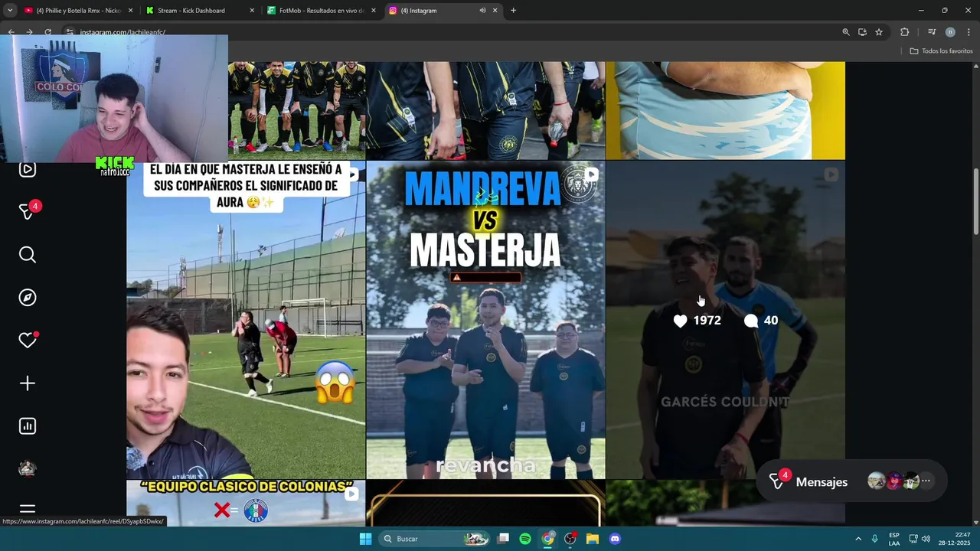Open the Dashboard chart icon
The image size is (980, 551).
(28, 426)
